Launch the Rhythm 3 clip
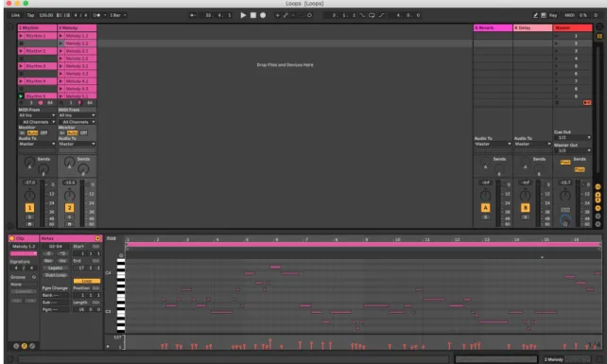 tap(21, 66)
